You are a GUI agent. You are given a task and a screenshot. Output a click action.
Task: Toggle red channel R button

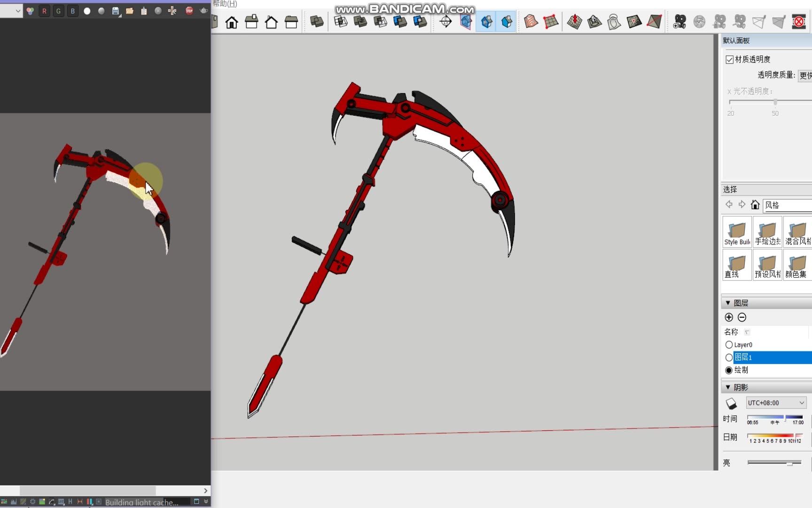pos(44,11)
